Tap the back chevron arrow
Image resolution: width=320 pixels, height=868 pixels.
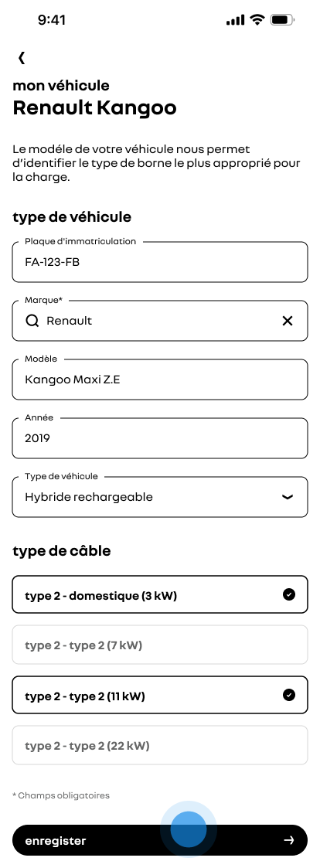coord(22,57)
